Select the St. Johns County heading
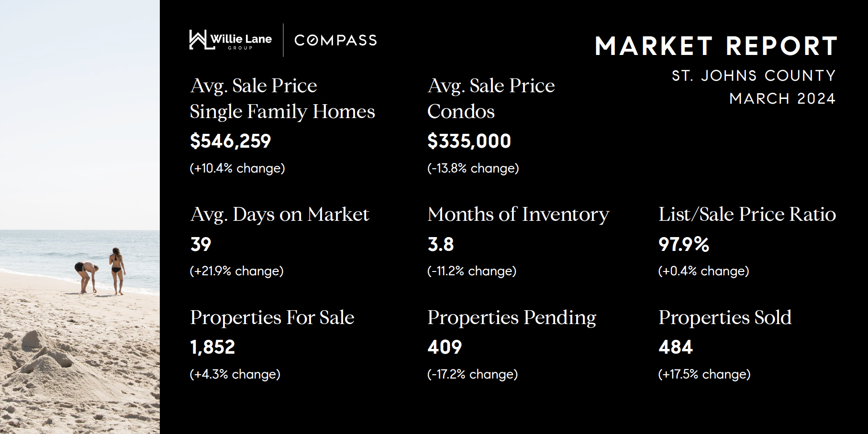The image size is (868, 434). (754, 76)
